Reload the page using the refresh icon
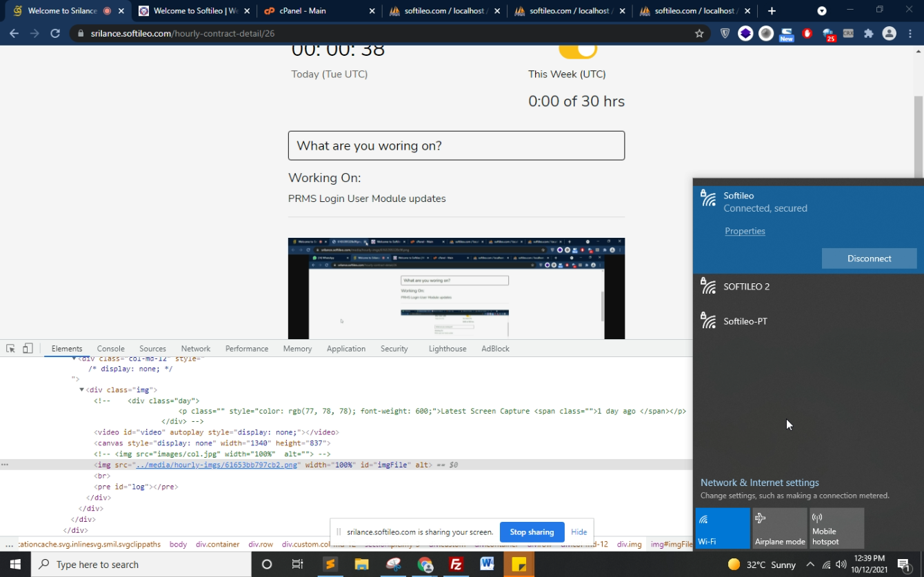Screen dimensions: 924x577 pyautogui.click(x=55, y=33)
